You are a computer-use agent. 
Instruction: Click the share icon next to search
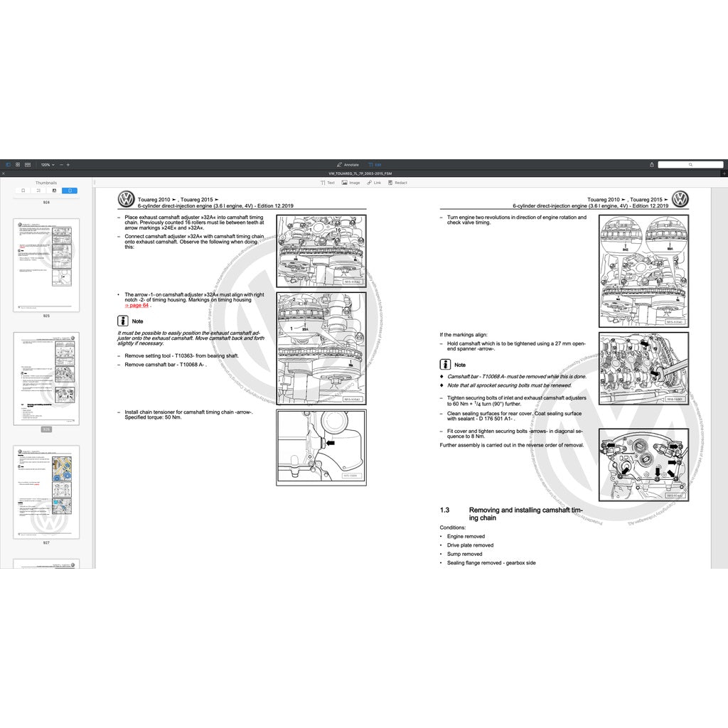click(652, 164)
